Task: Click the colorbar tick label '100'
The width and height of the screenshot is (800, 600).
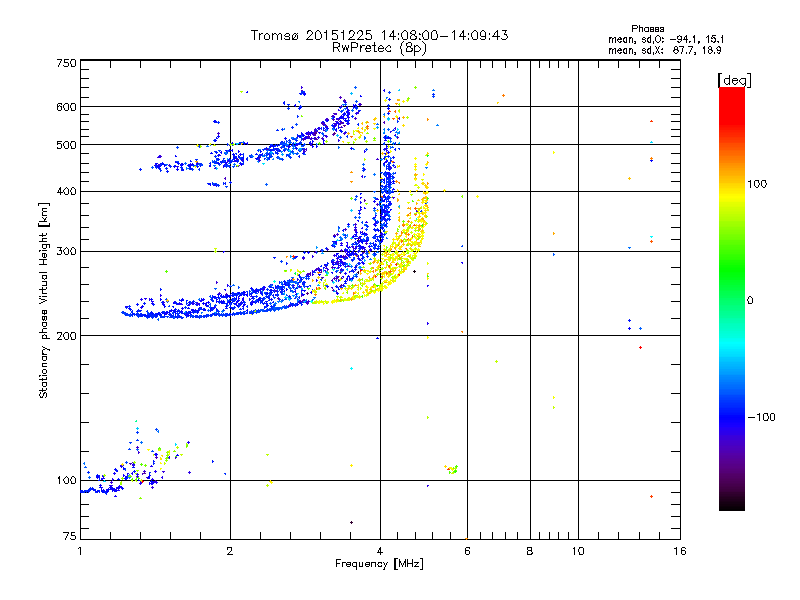Action: pyautogui.click(x=757, y=184)
